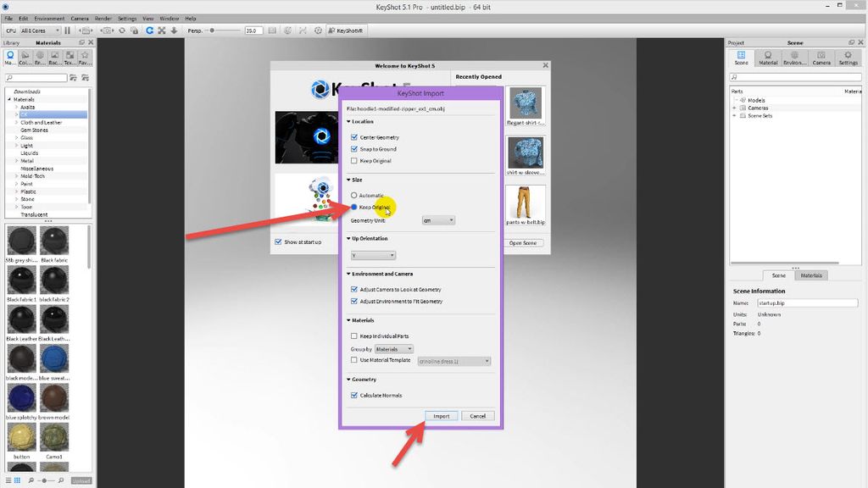The width and height of the screenshot is (868, 488).
Task: Switch Library to grid view
Action: point(17,480)
